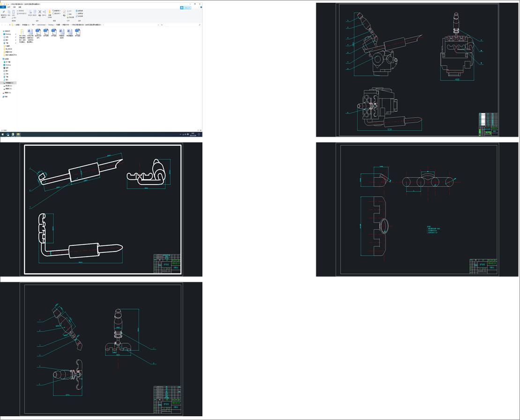Open File Explorer icon on taskbar

pos(18,134)
